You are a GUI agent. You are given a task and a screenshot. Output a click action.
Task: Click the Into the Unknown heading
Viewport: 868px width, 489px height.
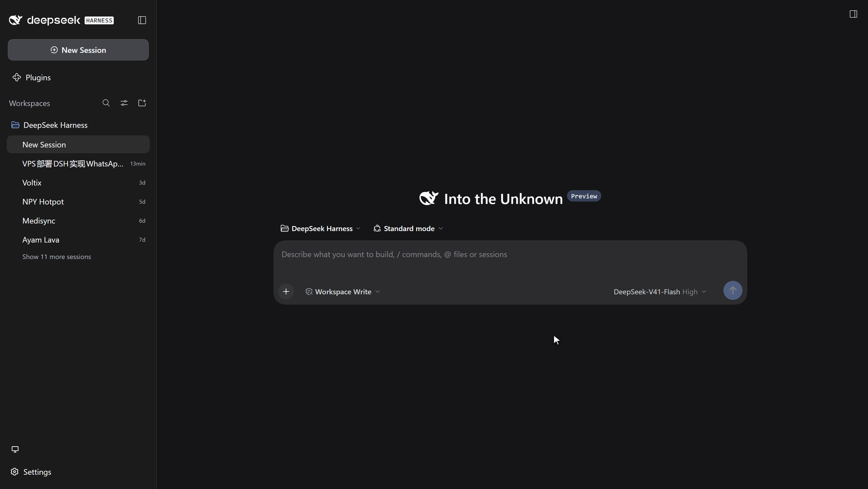pos(503,199)
